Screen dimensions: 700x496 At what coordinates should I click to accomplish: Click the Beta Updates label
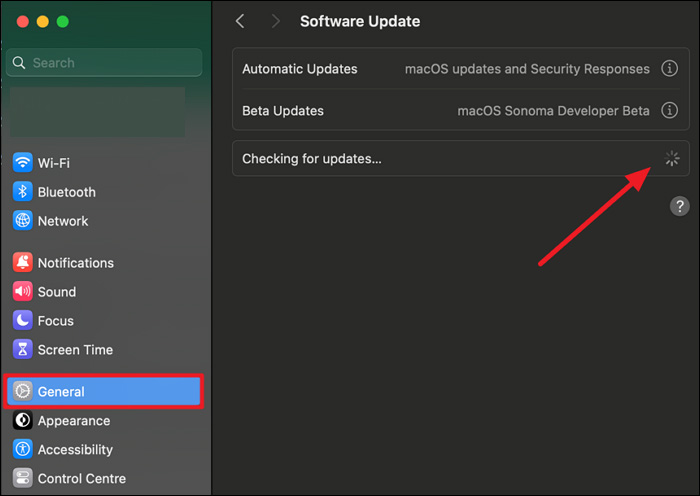pyautogui.click(x=283, y=111)
